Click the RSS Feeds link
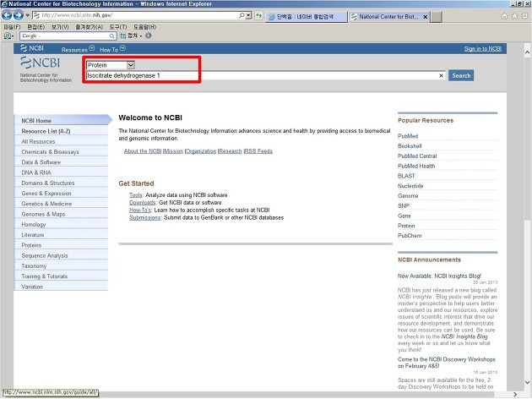Screen dimensions: 532x399 point(258,151)
